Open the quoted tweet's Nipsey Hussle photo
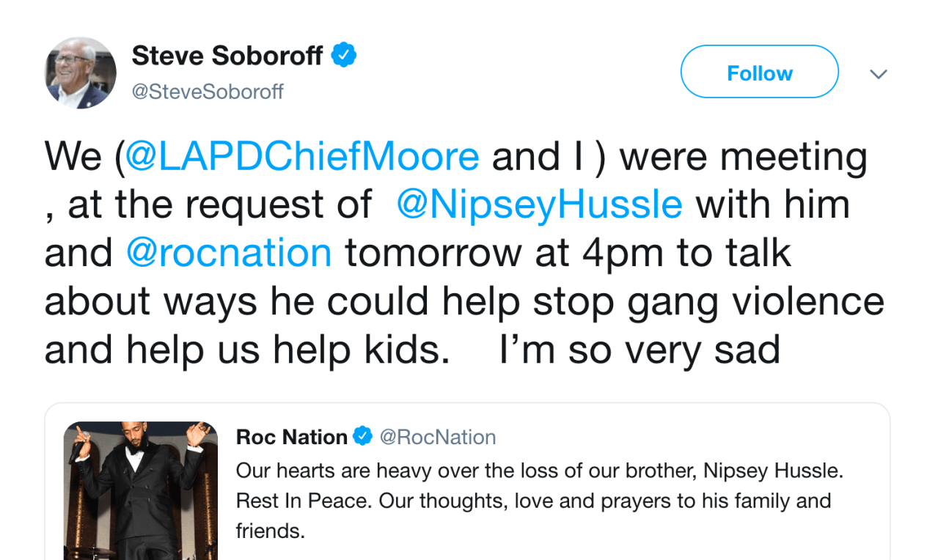Viewport: 938px width, 560px height. pos(141,490)
